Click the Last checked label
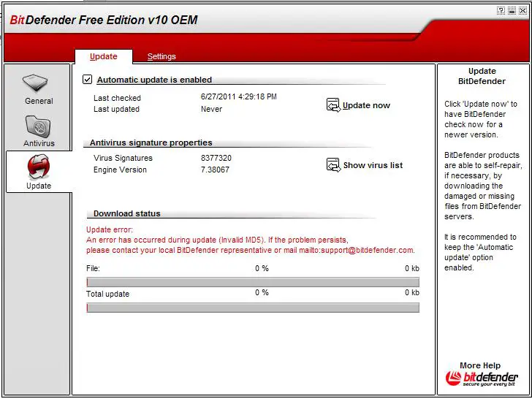 117,98
